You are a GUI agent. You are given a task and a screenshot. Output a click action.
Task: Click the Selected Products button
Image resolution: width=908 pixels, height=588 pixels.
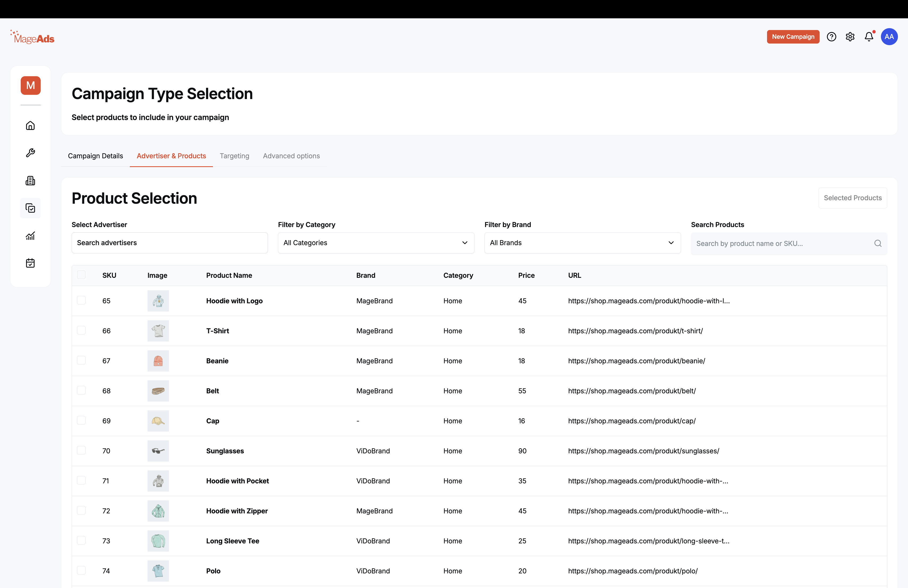pyautogui.click(x=852, y=198)
